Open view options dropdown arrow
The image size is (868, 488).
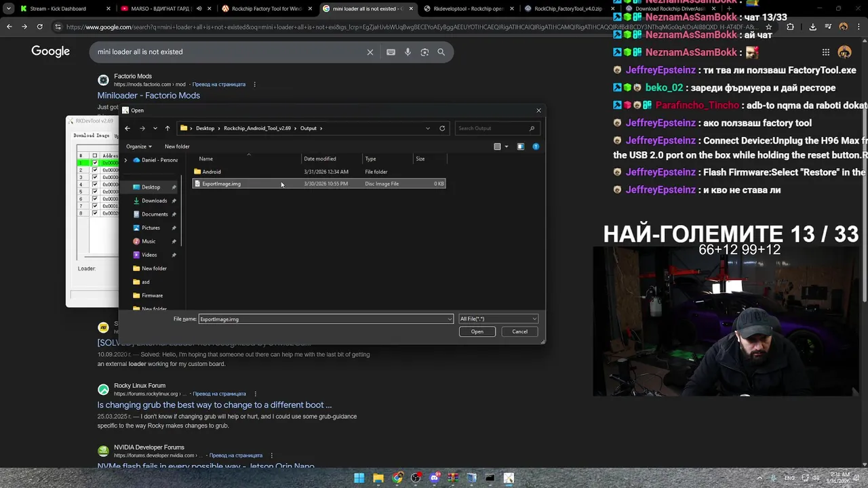click(506, 146)
